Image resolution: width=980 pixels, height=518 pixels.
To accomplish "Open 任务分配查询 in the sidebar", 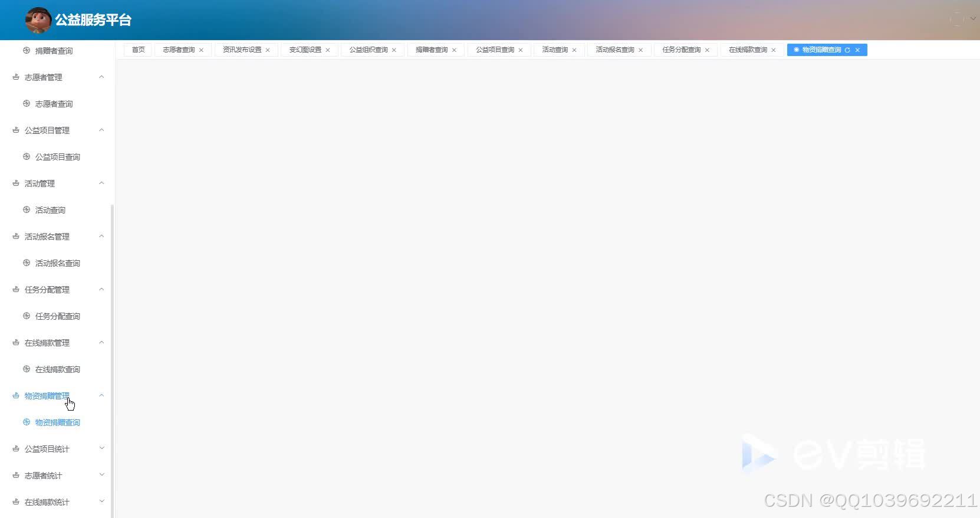I will click(x=57, y=316).
